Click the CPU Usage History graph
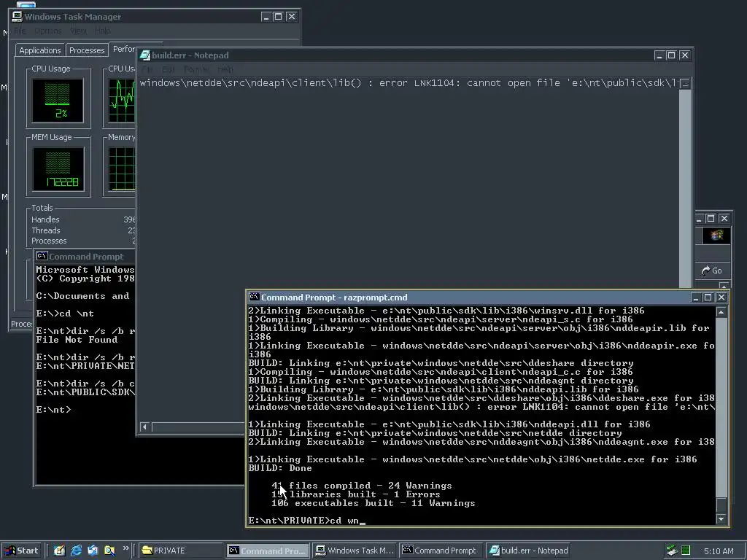747x560 pixels. click(x=122, y=101)
